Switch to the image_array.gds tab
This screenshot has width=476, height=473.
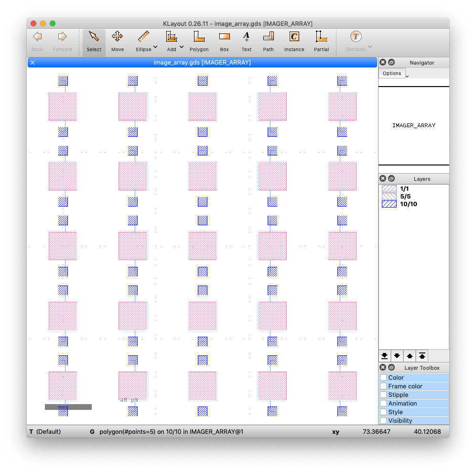pos(203,62)
